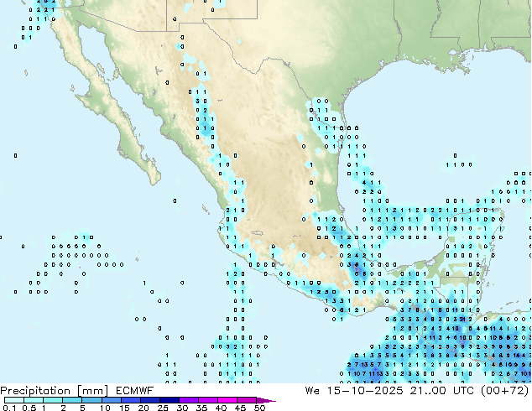This screenshot has width=532, height=411.
Task: Click the legend swatch between 40 and 45
Action: point(227,400)
